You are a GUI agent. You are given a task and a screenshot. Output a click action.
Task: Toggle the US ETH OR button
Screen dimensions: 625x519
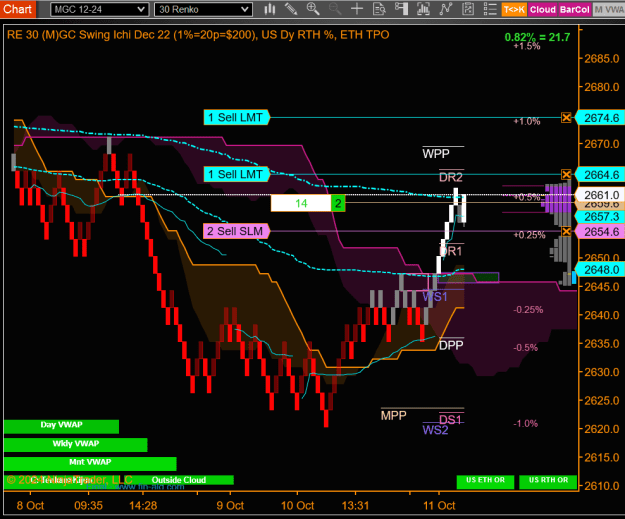(485, 482)
